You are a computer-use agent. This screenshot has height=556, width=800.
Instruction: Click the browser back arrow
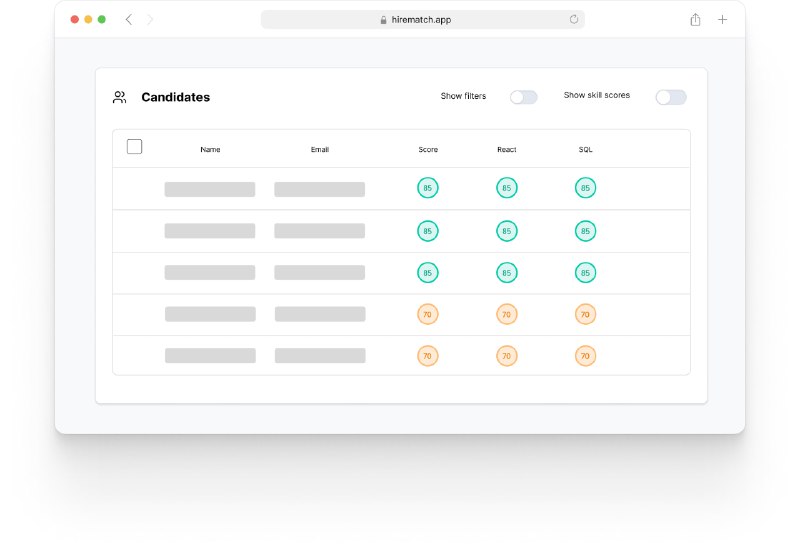tap(128, 19)
